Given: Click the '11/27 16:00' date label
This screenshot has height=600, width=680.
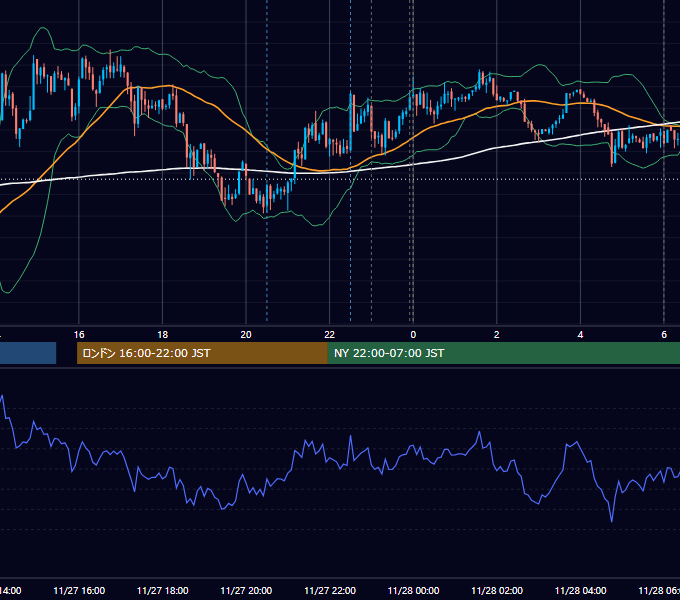Looking at the screenshot, I should (x=79, y=590).
